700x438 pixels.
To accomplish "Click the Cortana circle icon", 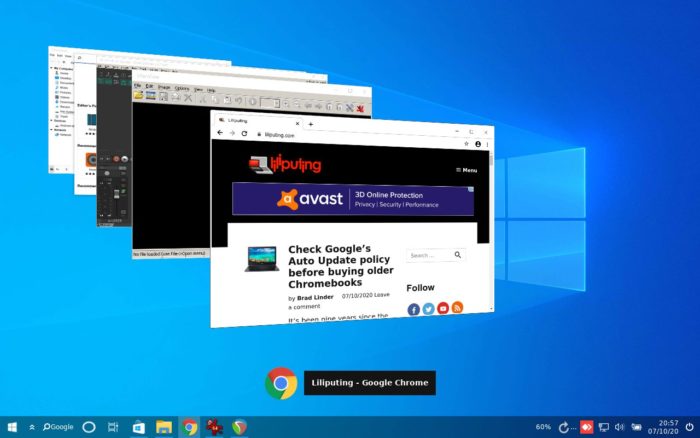I will [89, 427].
